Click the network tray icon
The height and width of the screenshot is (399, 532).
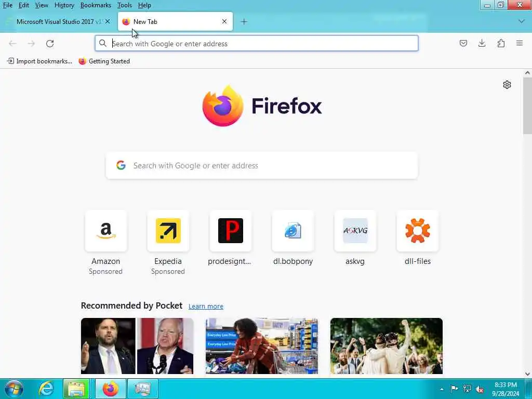point(467,389)
